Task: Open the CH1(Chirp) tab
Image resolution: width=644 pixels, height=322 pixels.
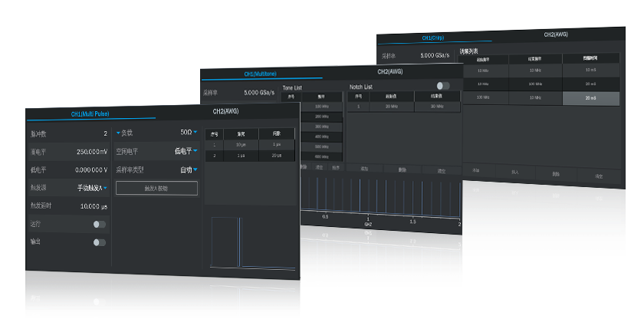Action: point(433,38)
